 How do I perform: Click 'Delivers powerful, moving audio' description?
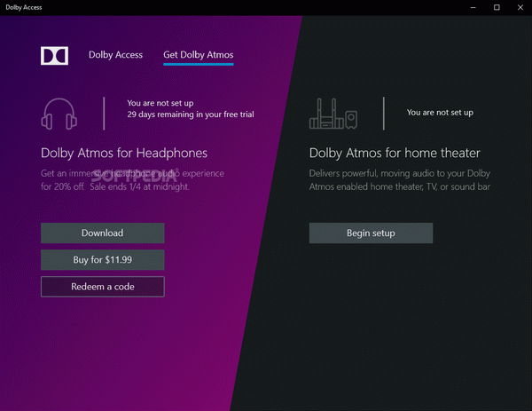399,180
